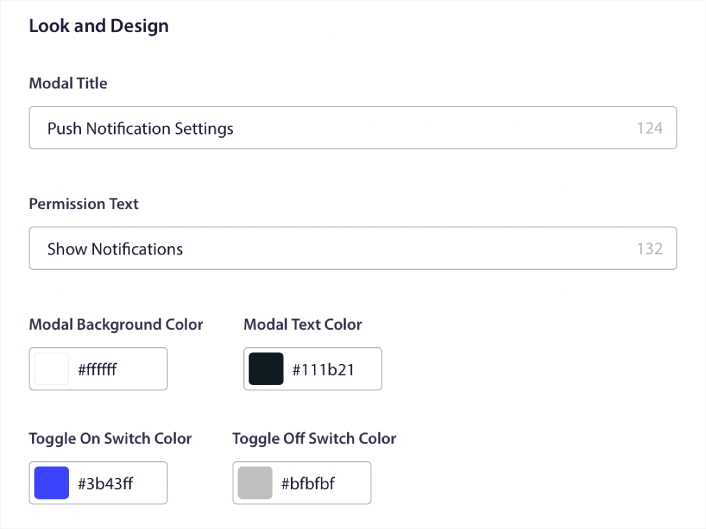
Task: Click the Modal Text Color label
Action: [x=303, y=324]
